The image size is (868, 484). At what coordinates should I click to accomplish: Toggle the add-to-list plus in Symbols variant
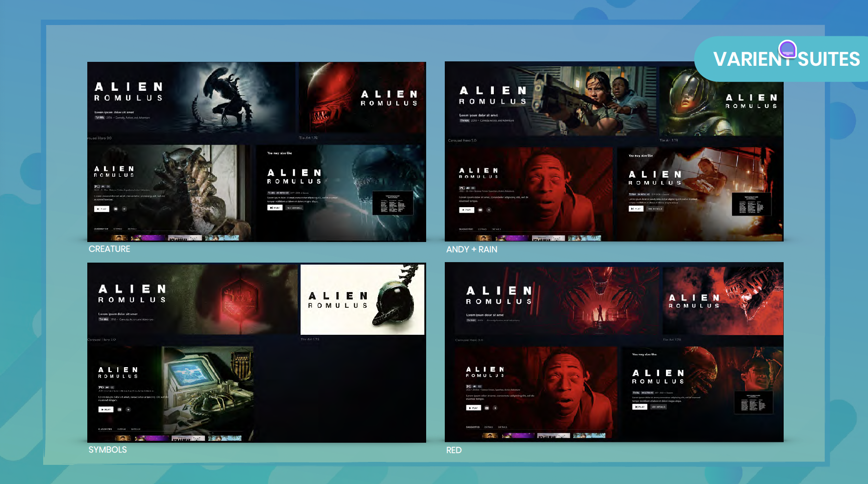tap(128, 410)
